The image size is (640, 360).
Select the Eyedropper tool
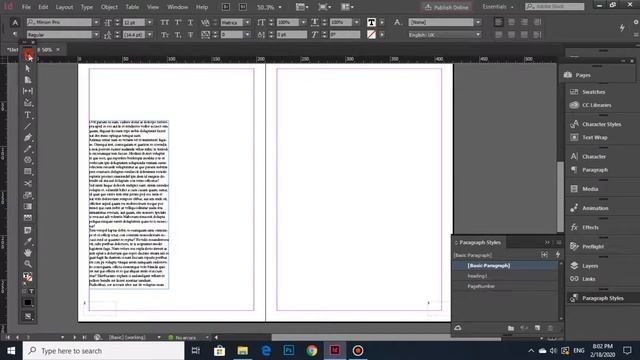point(27,242)
